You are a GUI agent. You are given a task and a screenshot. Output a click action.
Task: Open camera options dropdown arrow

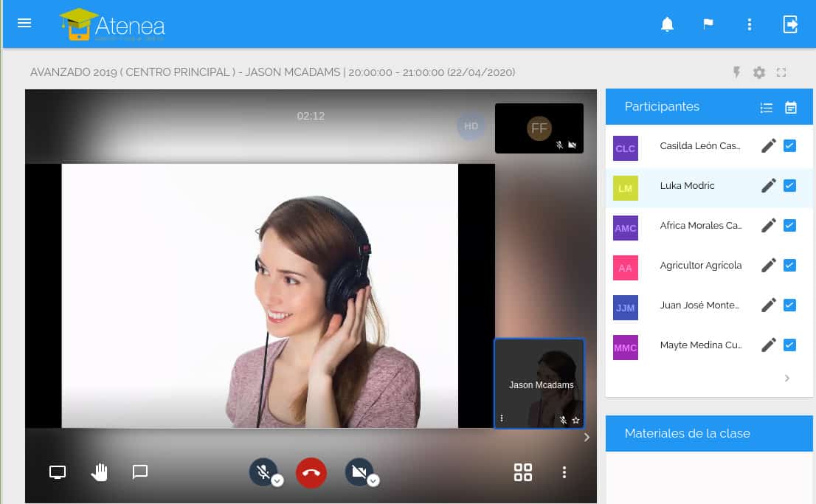tap(373, 481)
